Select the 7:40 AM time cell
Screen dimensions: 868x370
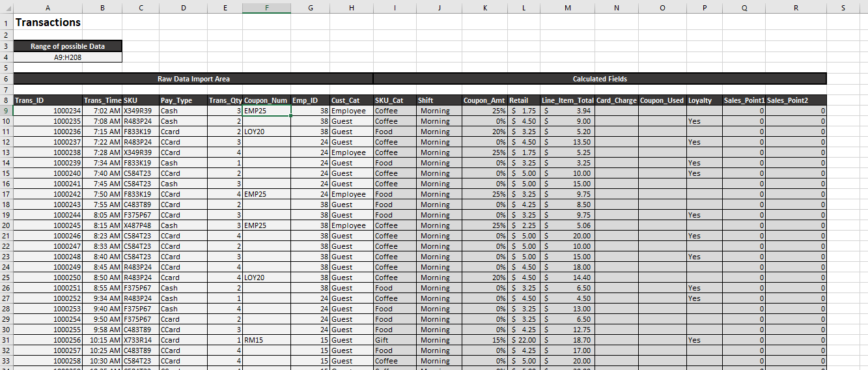[102, 173]
